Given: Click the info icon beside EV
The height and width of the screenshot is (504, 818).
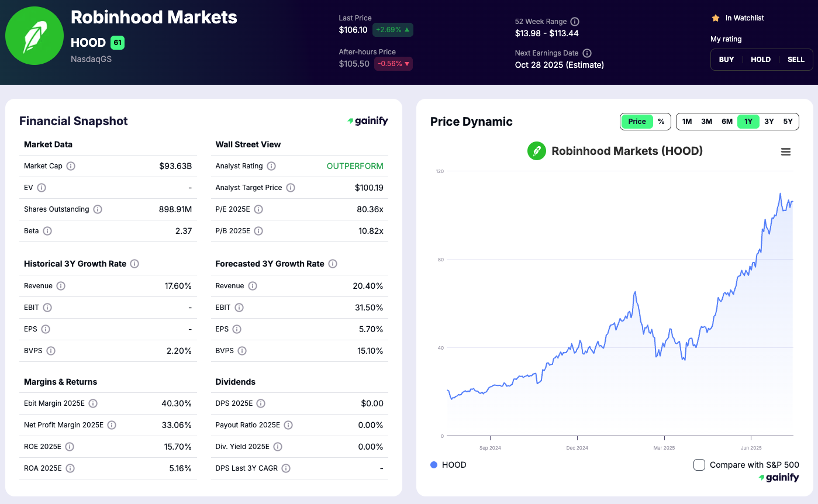Looking at the screenshot, I should tap(42, 188).
